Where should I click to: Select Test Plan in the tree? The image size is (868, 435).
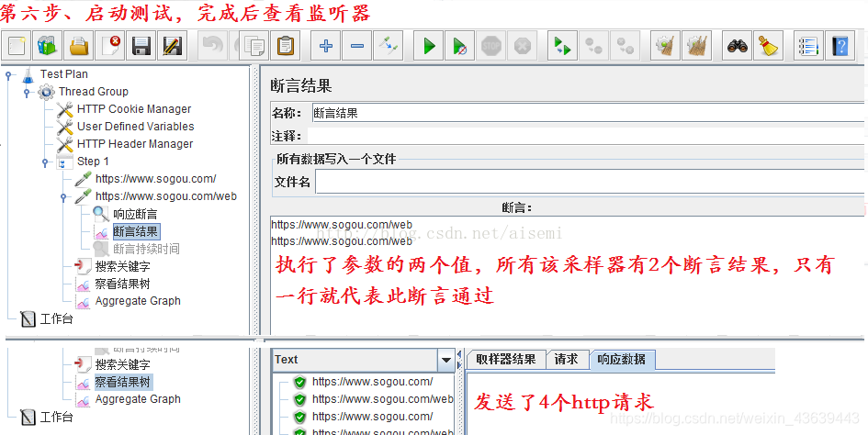click(x=63, y=74)
